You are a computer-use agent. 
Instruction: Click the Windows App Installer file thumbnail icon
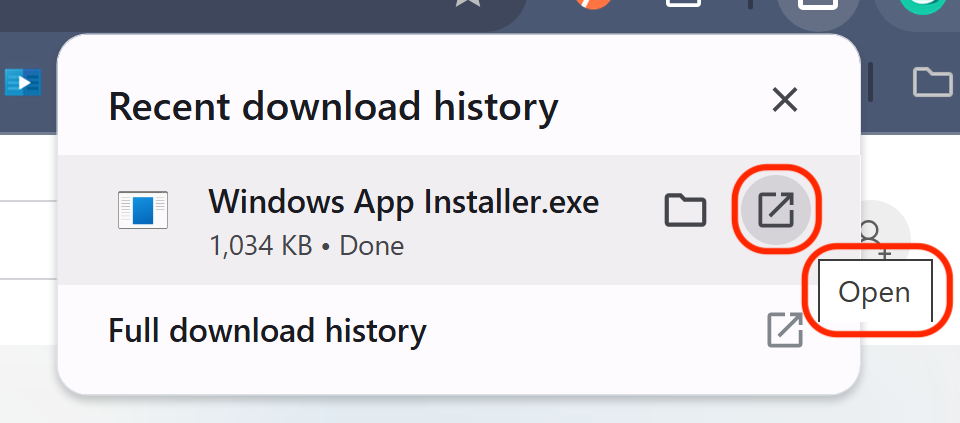tap(142, 210)
